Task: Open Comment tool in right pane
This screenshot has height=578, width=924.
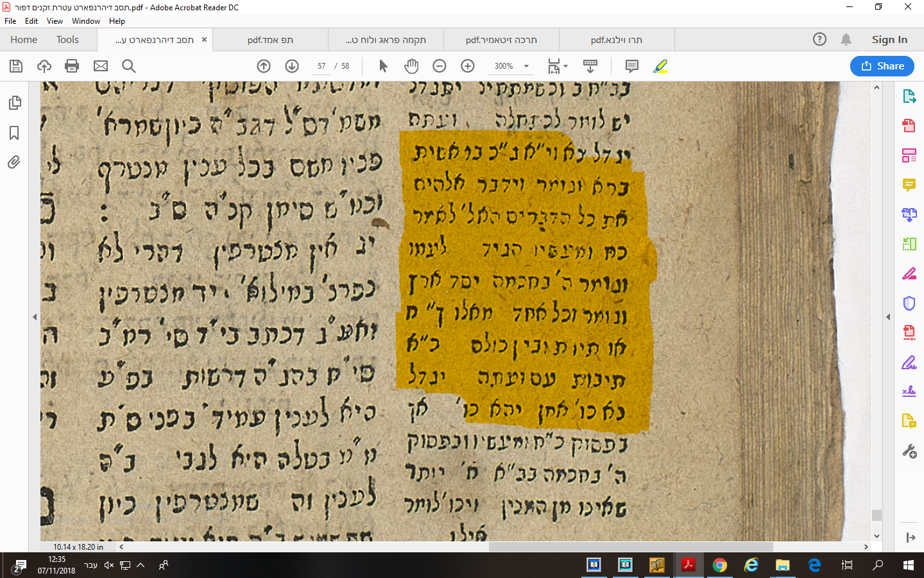Action: coord(909,185)
